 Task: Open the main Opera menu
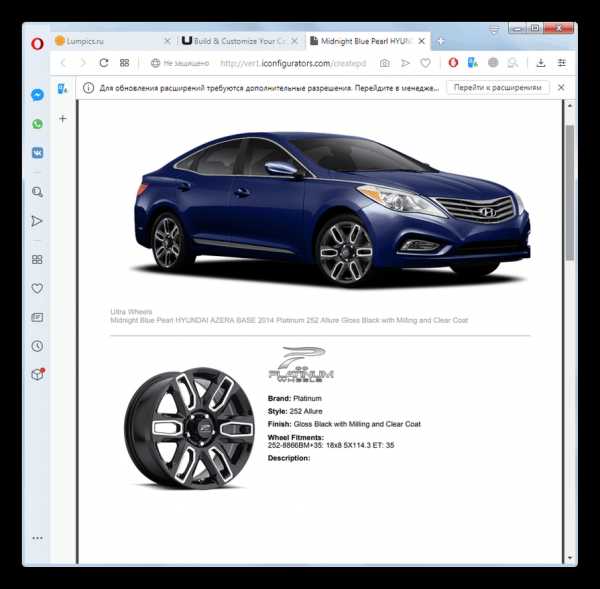click(37, 41)
